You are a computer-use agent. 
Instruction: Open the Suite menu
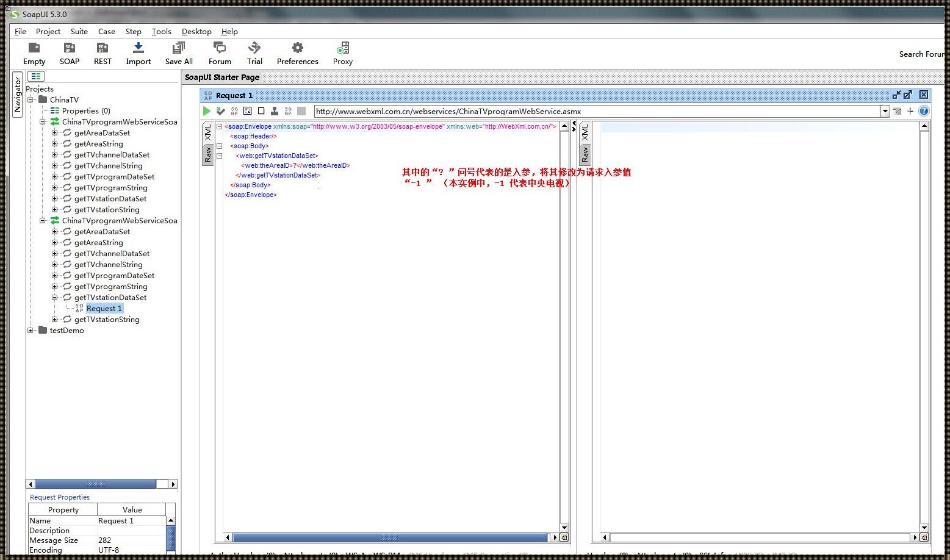(x=79, y=31)
